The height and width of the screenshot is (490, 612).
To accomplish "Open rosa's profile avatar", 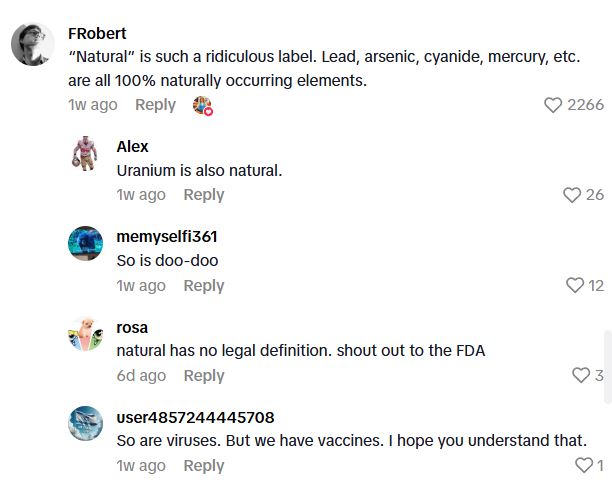I will click(86, 334).
